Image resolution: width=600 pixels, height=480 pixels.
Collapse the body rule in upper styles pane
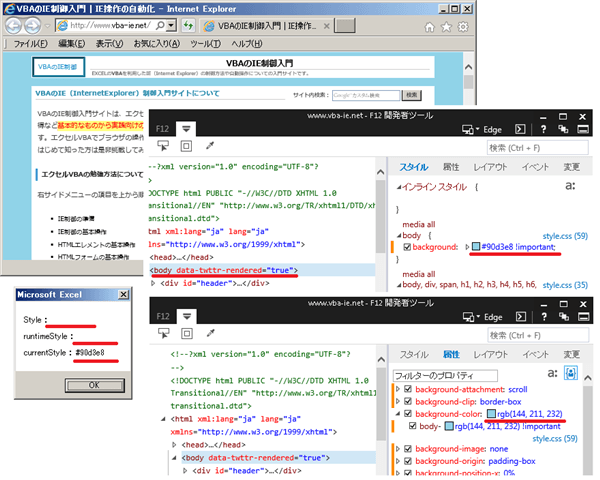399,235
